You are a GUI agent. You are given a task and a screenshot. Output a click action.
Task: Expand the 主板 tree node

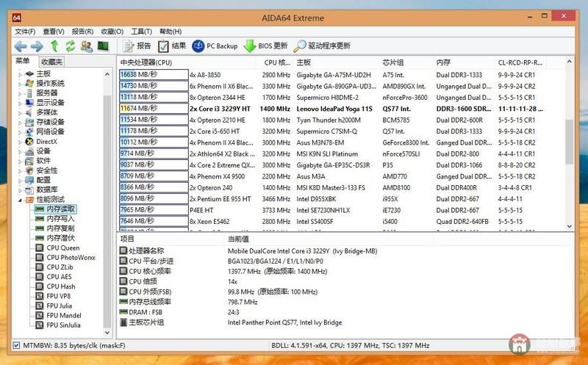(x=20, y=74)
